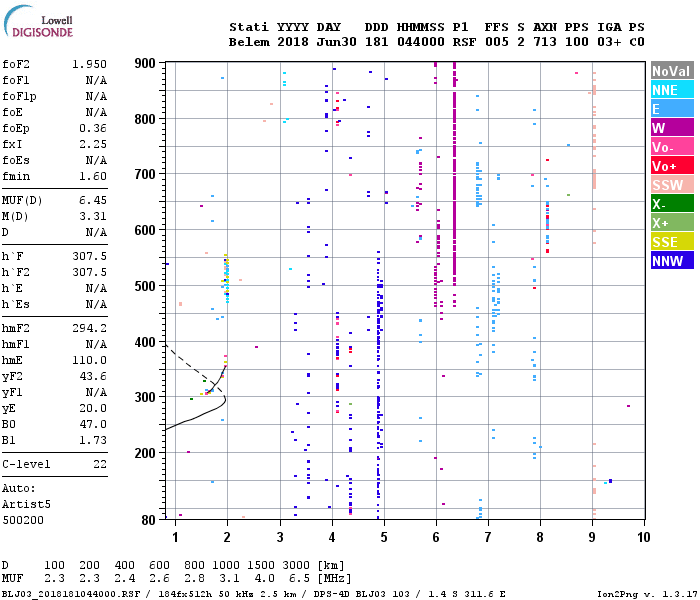The height and width of the screenshot is (600, 700).
Task: Click the foEp value 0.36
Action: pos(93,129)
